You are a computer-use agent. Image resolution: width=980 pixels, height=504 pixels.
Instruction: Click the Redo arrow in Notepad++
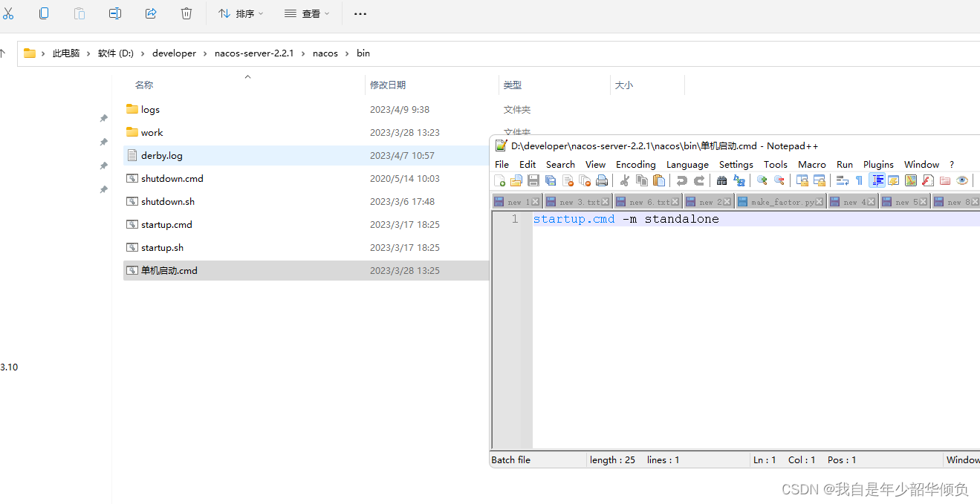point(698,180)
